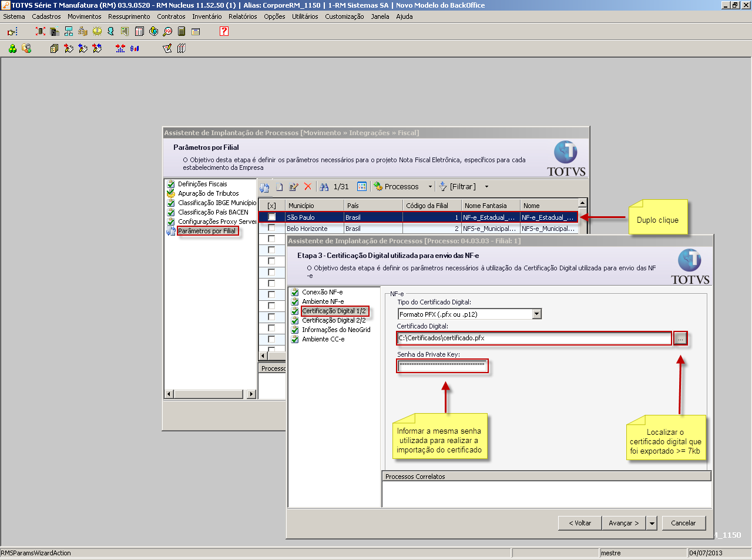This screenshot has width=752, height=560.
Task: Open the Utilitários menu
Action: [305, 16]
